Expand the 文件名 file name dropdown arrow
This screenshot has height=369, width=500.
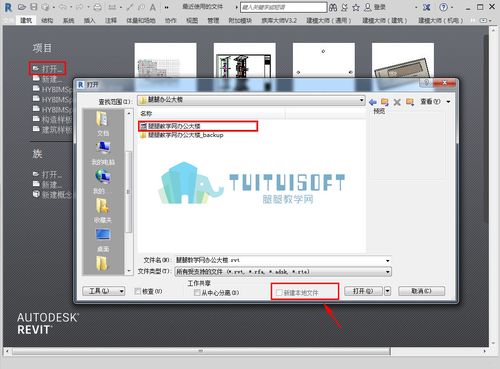[x=387, y=260]
